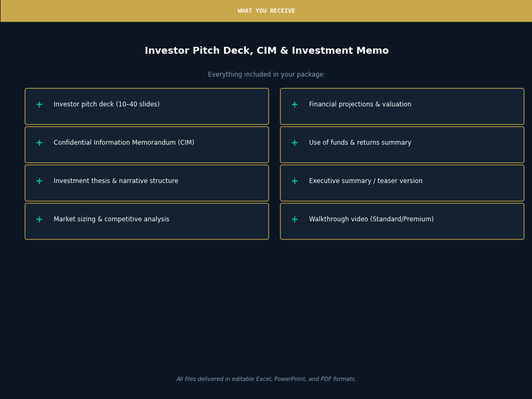Click the plus icon next to Financial projections
The width and height of the screenshot is (532, 399).
click(x=295, y=104)
